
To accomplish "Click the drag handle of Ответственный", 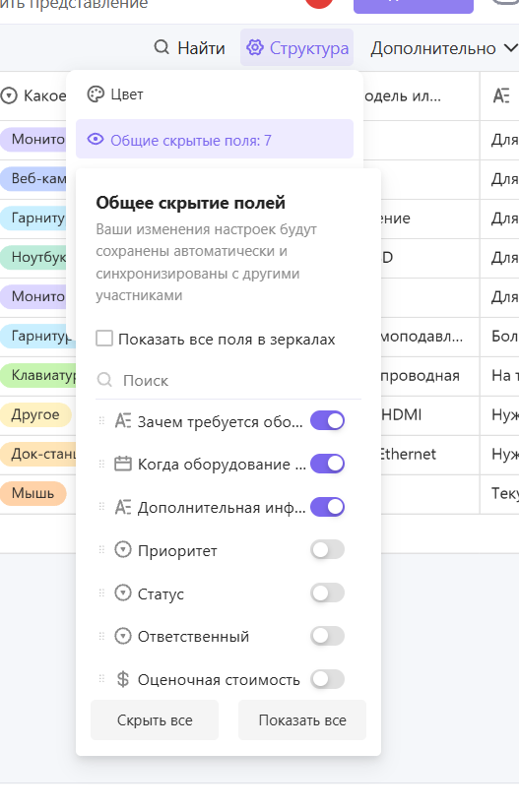I will click(x=101, y=636).
